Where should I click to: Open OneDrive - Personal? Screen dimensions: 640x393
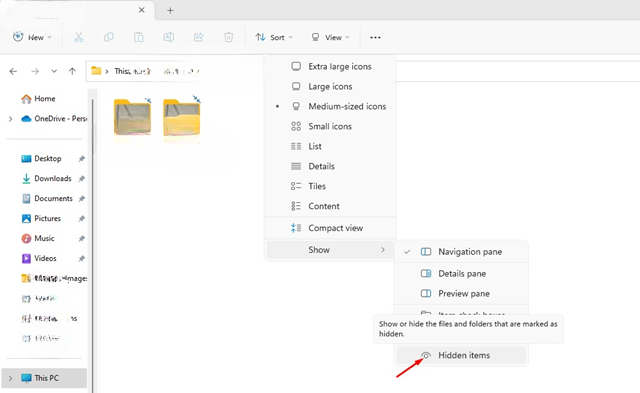pos(54,119)
